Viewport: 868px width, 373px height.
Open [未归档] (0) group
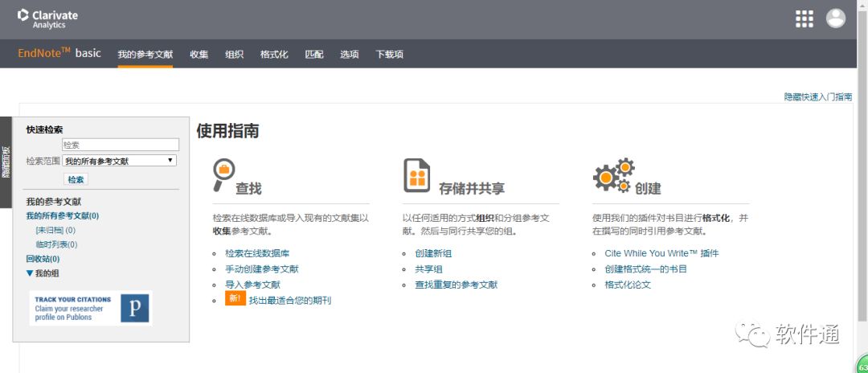[x=55, y=230]
